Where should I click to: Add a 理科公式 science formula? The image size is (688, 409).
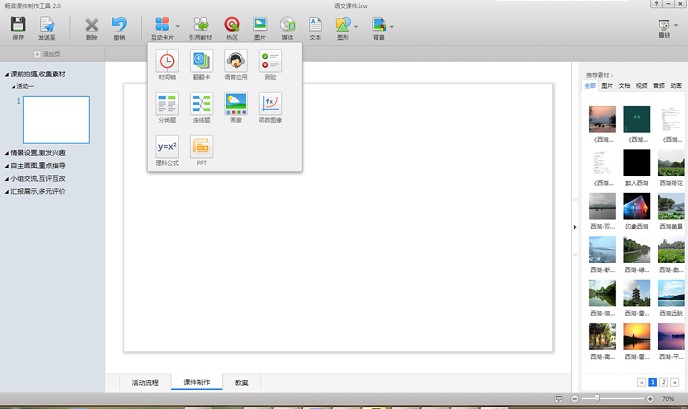coord(167,147)
